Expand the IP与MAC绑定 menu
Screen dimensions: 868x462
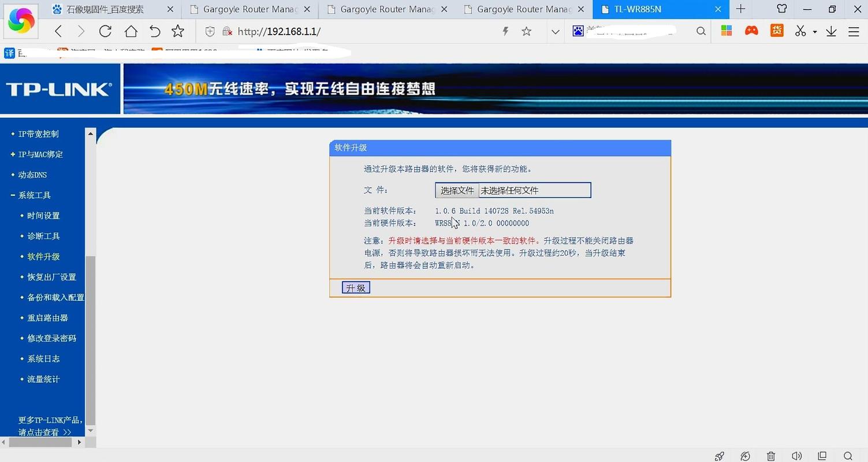tap(40, 154)
